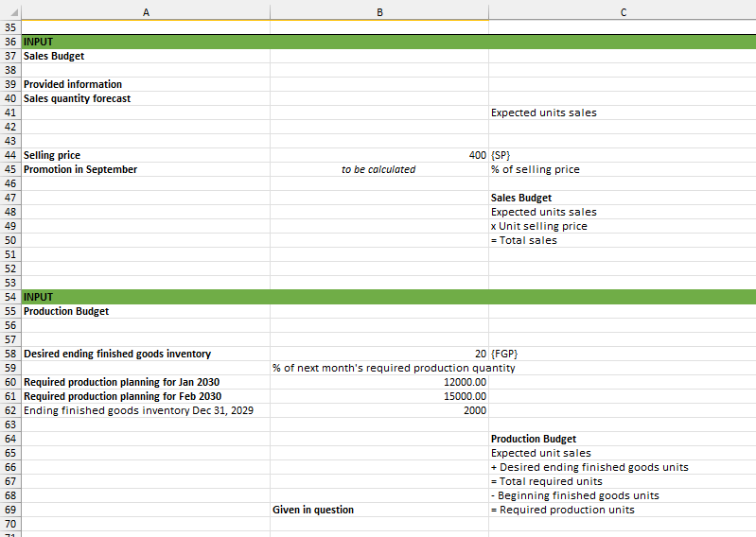This screenshot has width=756, height=537.
Task: Click the select-all corner triangle
Action: [10, 11]
